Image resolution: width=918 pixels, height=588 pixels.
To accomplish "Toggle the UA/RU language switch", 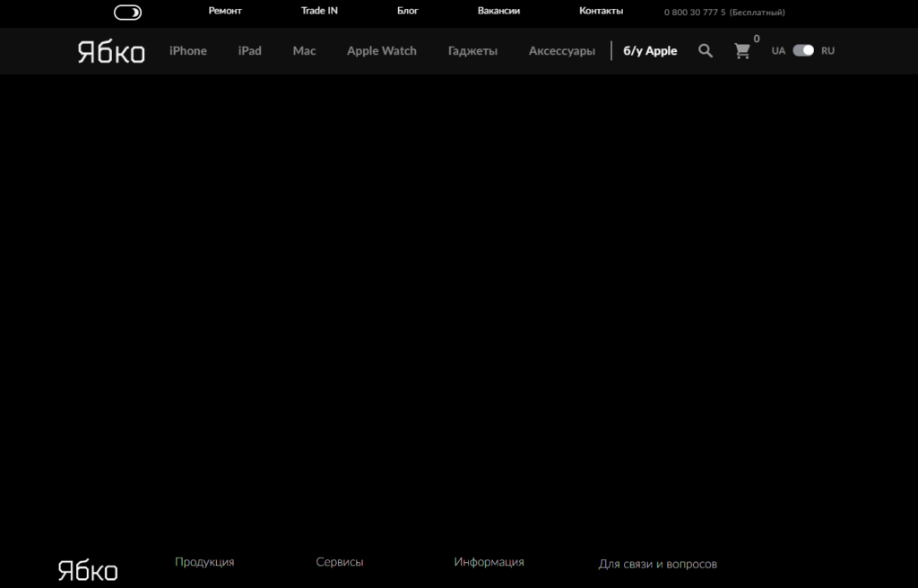I will point(803,51).
